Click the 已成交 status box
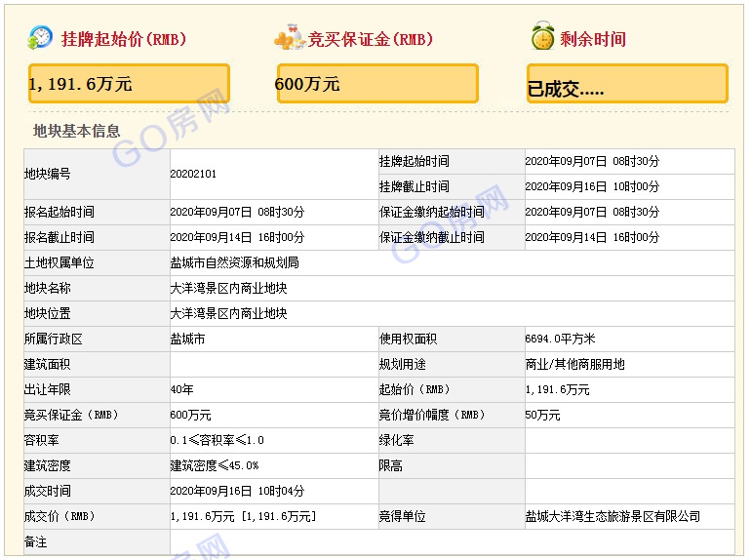The height and width of the screenshot is (560, 751). [627, 85]
